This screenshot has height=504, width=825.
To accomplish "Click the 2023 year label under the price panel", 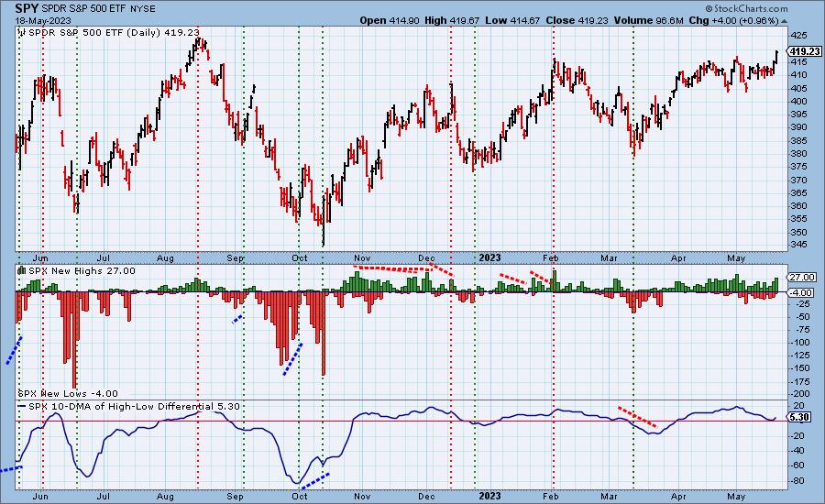I will point(489,257).
